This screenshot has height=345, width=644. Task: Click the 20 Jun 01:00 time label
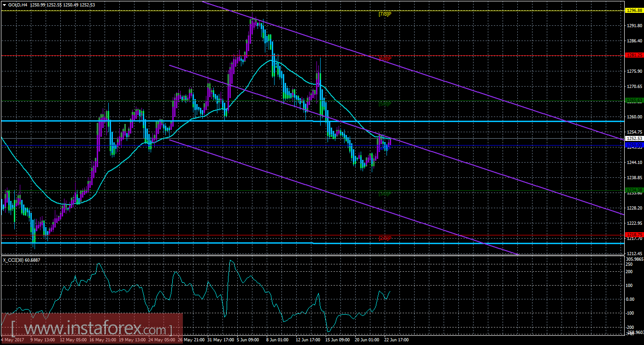click(x=367, y=340)
